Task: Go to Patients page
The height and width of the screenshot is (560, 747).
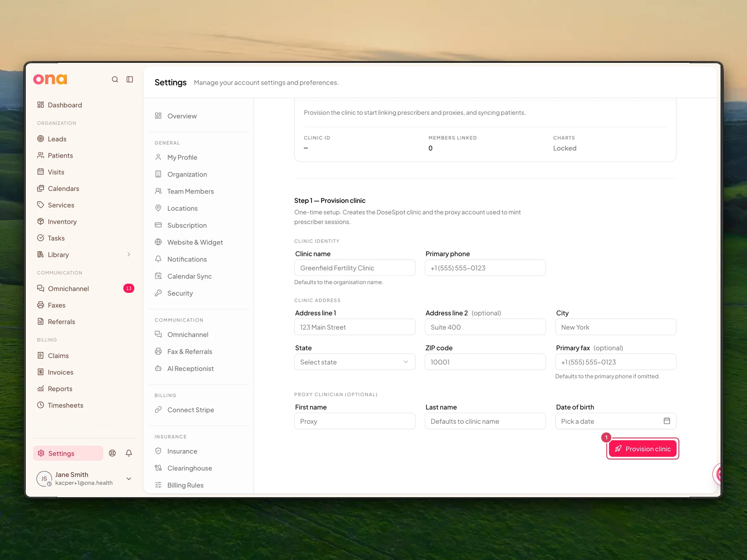Action: pyautogui.click(x=60, y=155)
